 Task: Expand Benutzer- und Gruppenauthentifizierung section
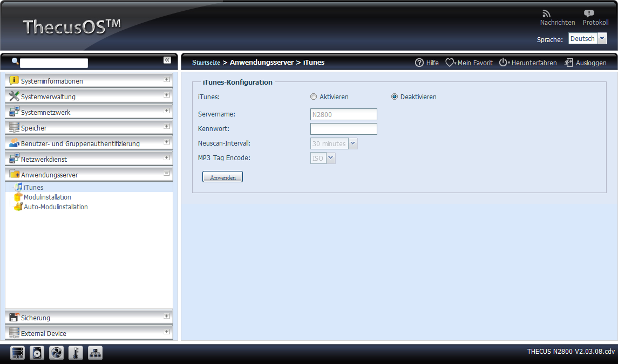(167, 142)
